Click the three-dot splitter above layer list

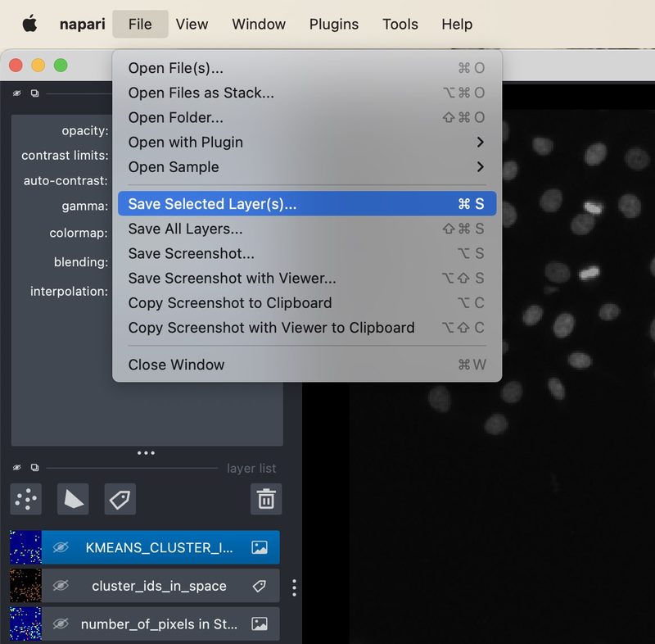(147, 453)
